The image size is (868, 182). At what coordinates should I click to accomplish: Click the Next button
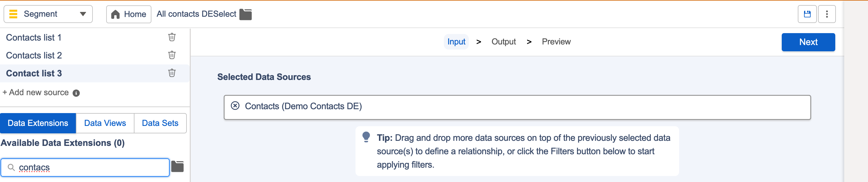pos(808,42)
